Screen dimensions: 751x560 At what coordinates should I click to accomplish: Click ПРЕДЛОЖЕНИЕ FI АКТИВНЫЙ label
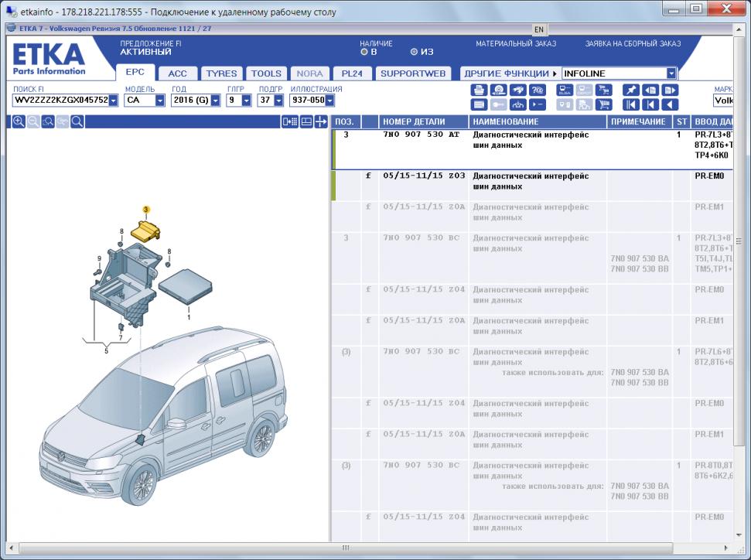(150, 47)
